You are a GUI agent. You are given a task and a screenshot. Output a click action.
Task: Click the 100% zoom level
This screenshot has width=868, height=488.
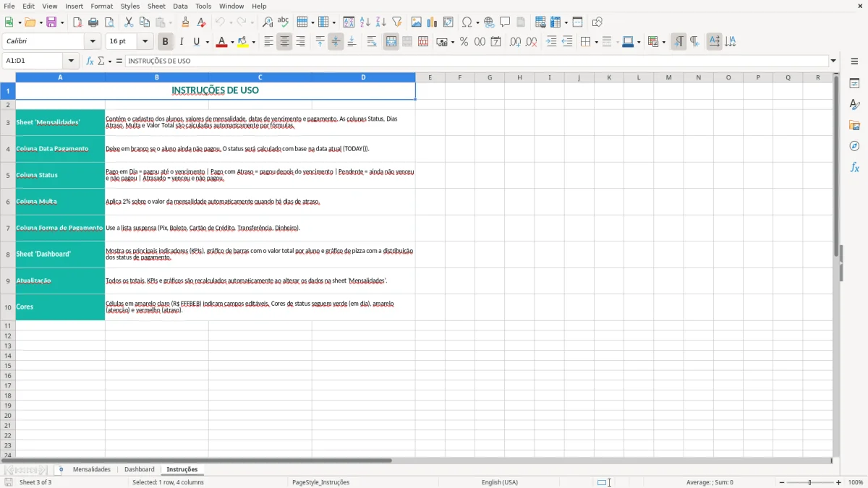click(x=856, y=482)
